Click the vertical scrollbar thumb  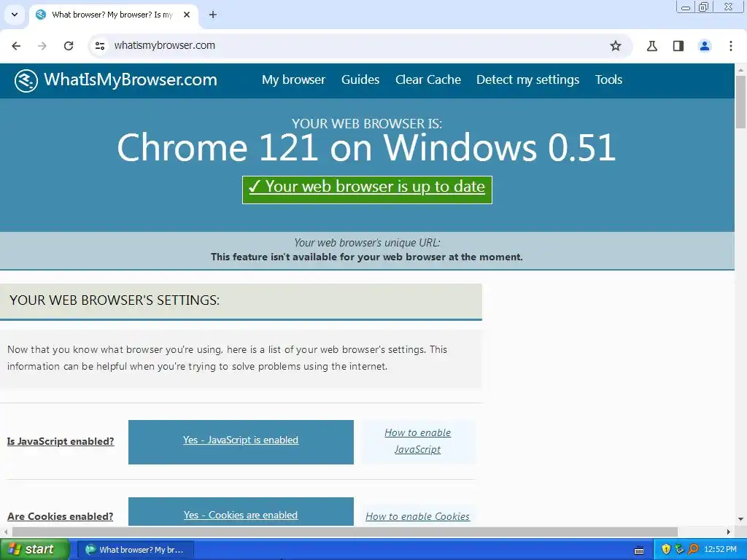pos(740,102)
